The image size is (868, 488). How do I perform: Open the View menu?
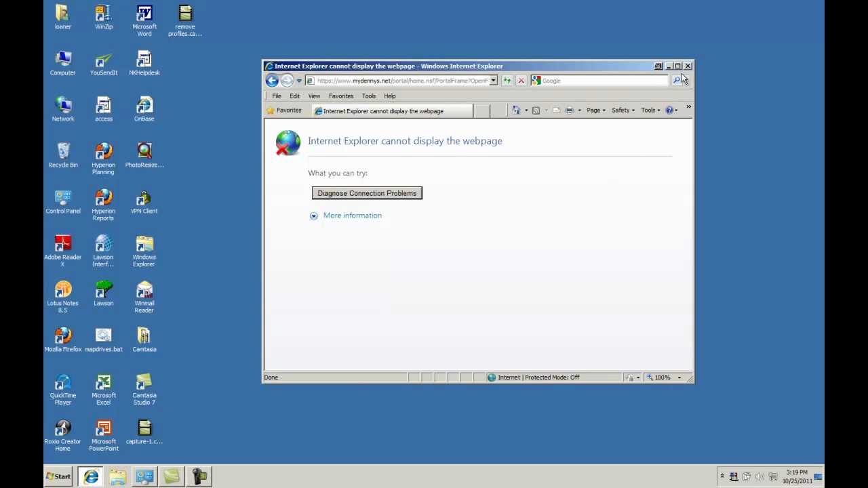[x=314, y=96]
